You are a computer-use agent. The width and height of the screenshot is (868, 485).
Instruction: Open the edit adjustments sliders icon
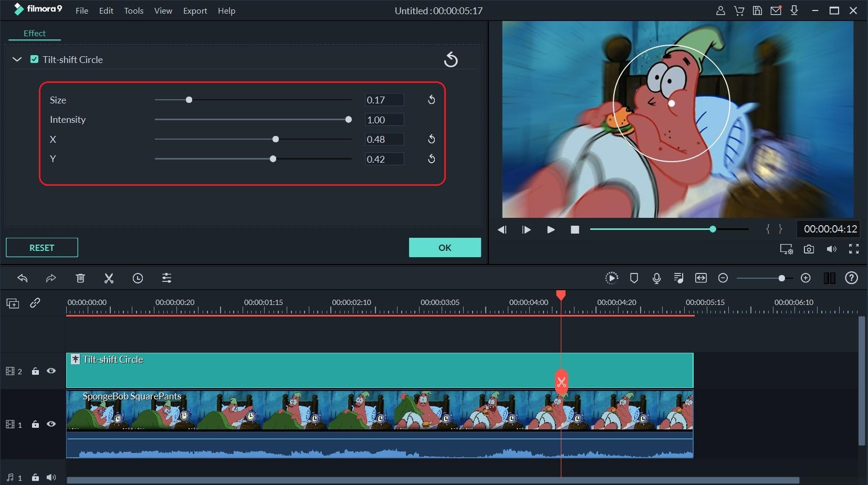(166, 278)
